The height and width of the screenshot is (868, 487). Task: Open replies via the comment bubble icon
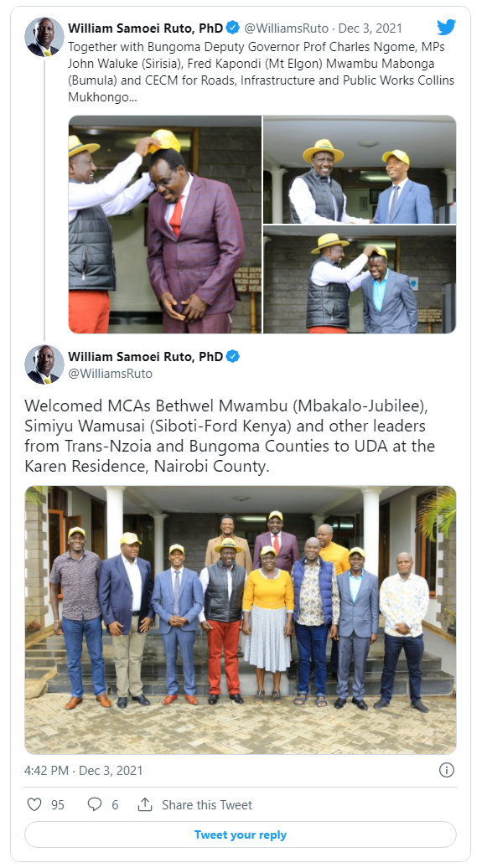pos(95,804)
